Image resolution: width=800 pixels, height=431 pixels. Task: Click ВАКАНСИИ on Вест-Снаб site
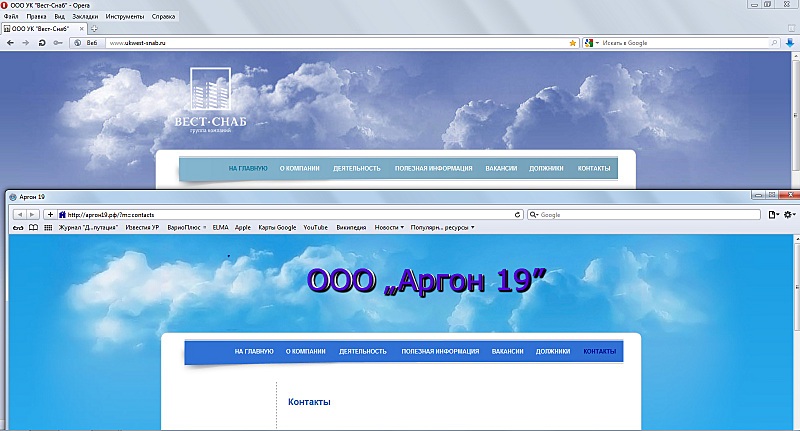(501, 168)
